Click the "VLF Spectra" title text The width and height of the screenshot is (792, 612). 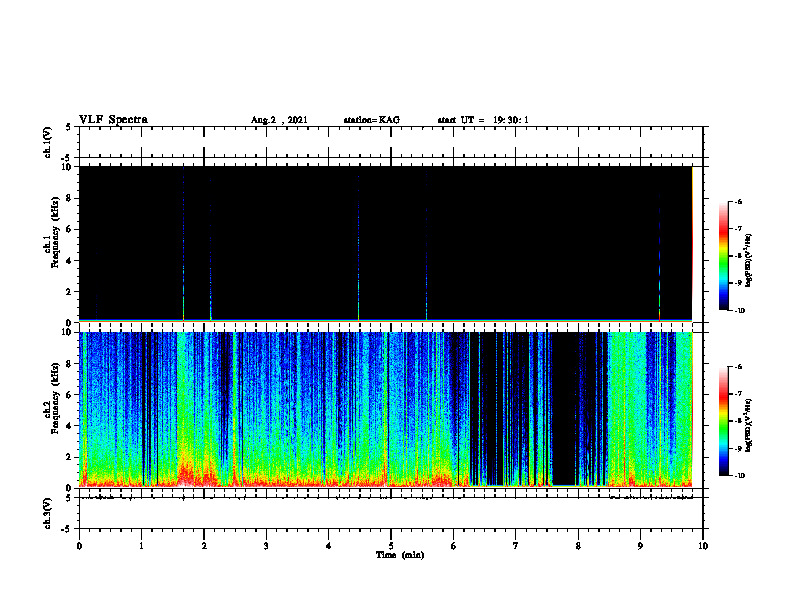point(113,120)
